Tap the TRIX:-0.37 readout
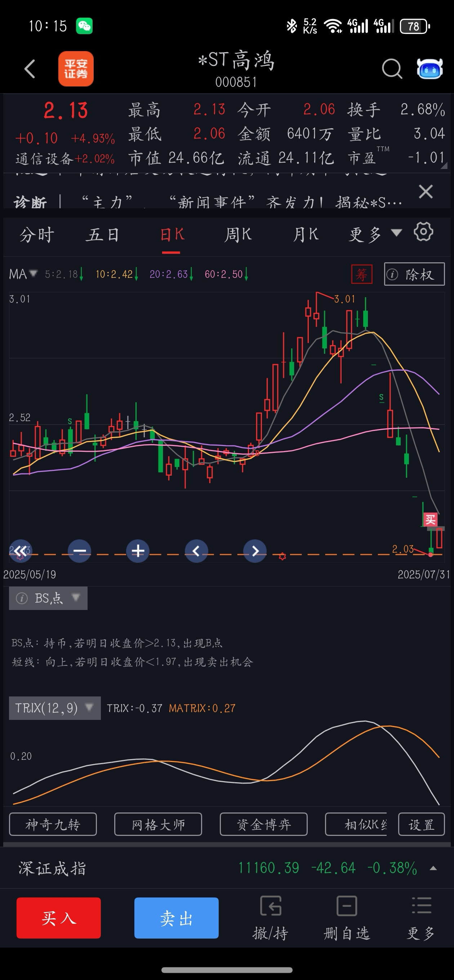The image size is (454, 980). coord(134,708)
